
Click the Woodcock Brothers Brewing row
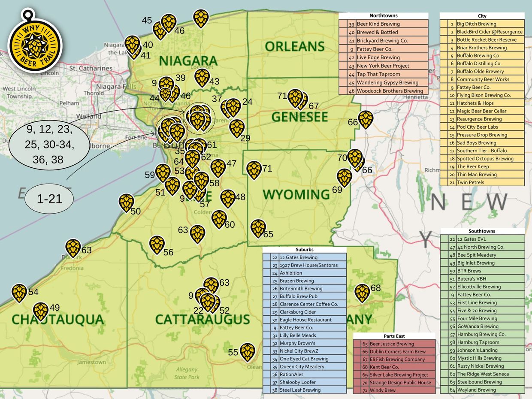point(384,91)
